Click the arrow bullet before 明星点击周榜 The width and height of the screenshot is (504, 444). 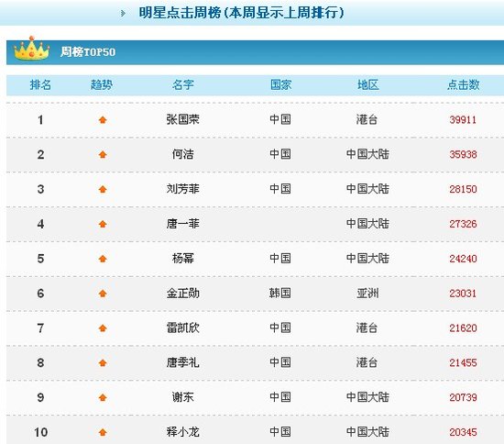(x=123, y=13)
